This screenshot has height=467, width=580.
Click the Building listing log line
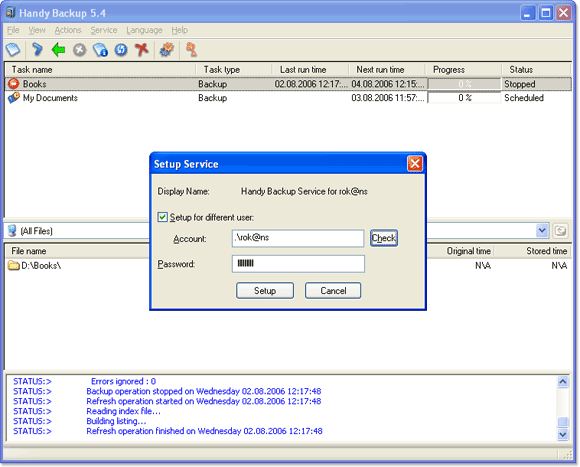(116, 421)
